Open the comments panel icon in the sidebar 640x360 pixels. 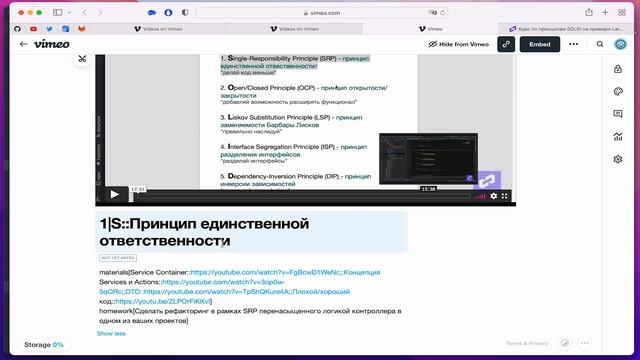tap(618, 114)
